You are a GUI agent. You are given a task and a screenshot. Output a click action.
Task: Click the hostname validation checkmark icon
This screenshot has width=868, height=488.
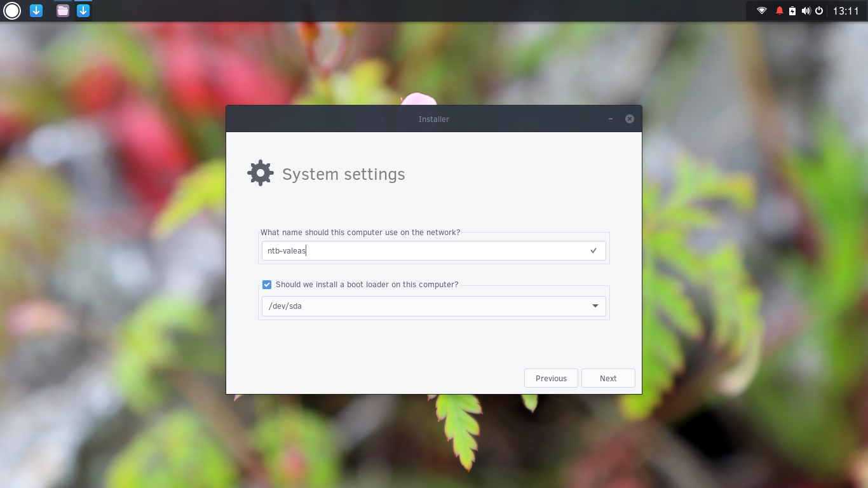point(593,250)
